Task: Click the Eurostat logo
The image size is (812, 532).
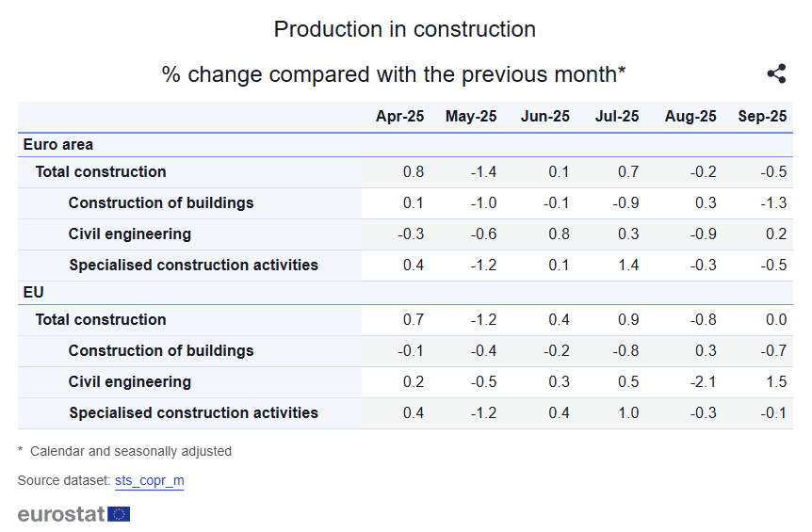Action: tap(73, 514)
